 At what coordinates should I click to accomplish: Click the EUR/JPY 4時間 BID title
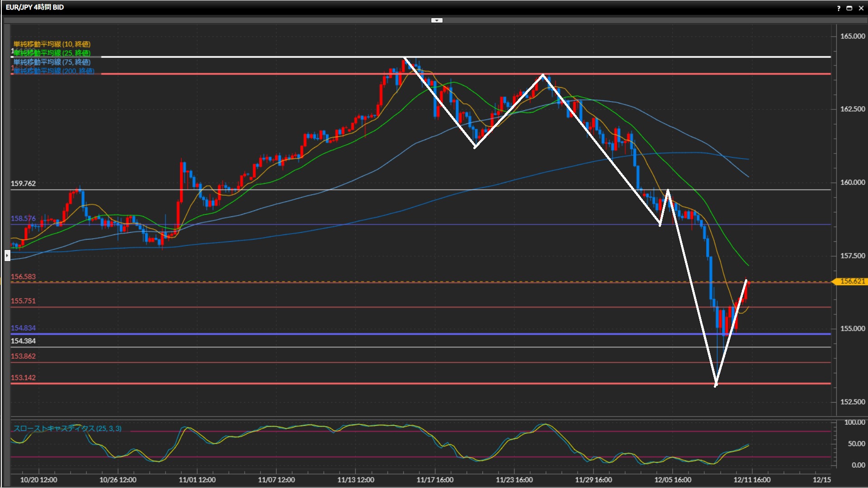35,7
